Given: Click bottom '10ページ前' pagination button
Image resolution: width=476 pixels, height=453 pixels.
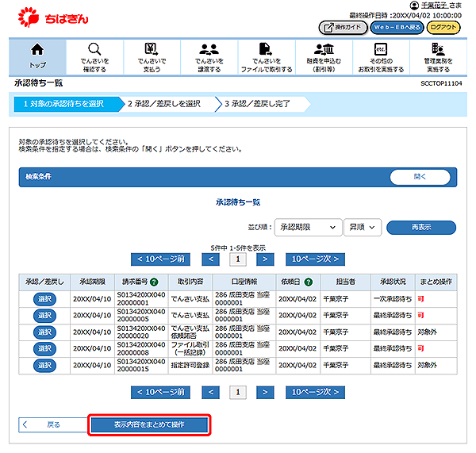Looking at the screenshot, I should [160, 392].
